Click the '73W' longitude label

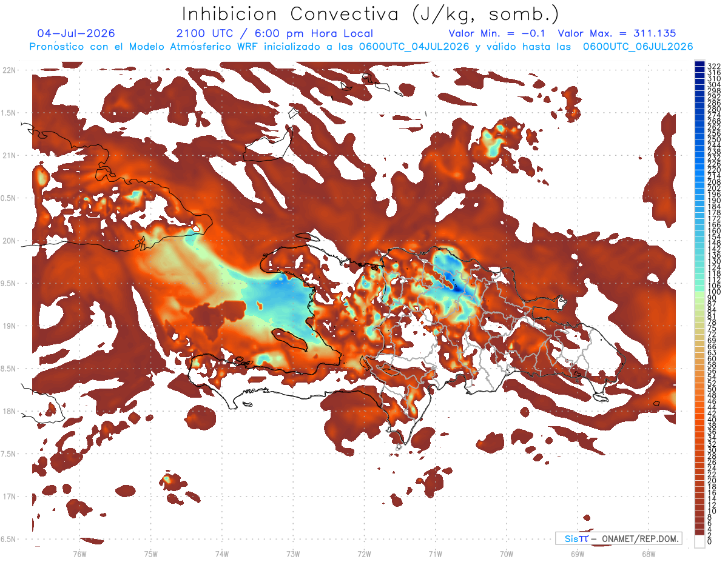[x=293, y=554]
